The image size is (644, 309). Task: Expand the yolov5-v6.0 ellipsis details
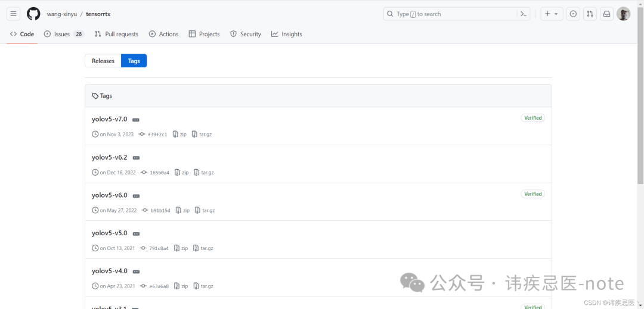137,196
